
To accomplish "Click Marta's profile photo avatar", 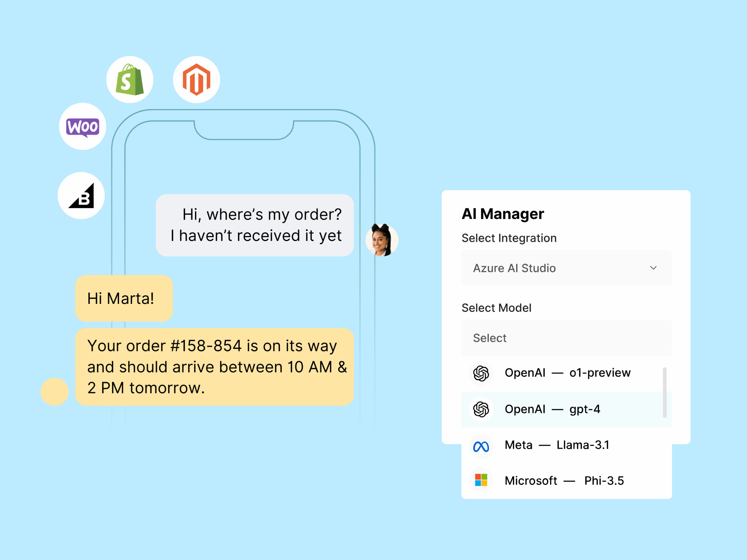I will point(382,240).
